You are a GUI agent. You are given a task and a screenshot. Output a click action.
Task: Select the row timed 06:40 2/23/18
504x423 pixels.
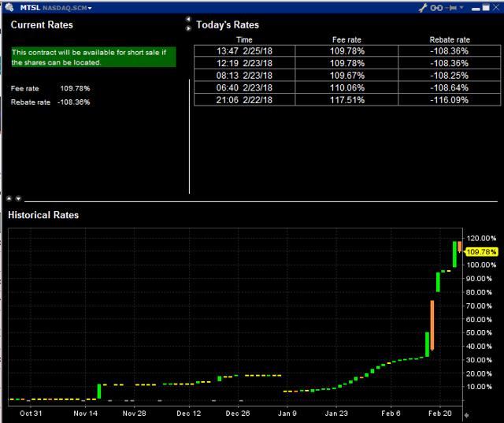click(347, 87)
